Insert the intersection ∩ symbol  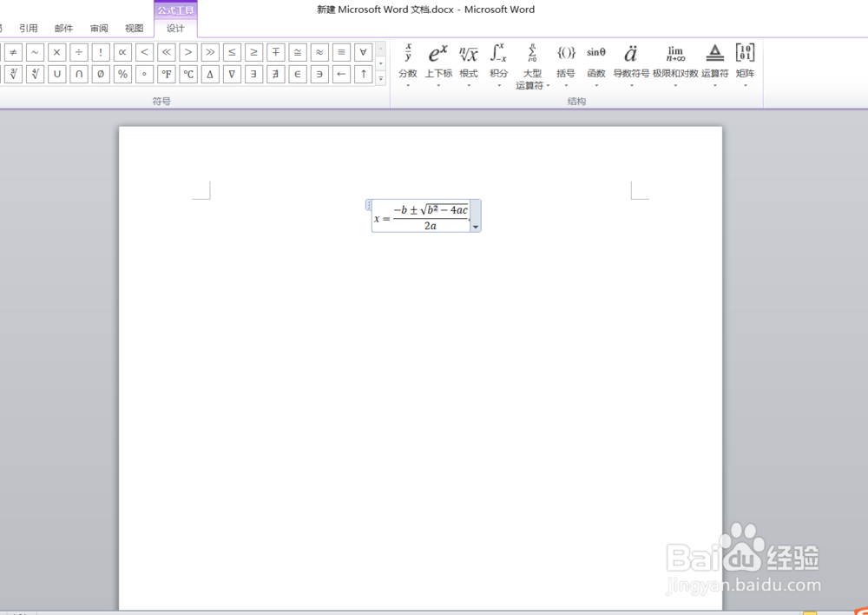pyautogui.click(x=79, y=74)
